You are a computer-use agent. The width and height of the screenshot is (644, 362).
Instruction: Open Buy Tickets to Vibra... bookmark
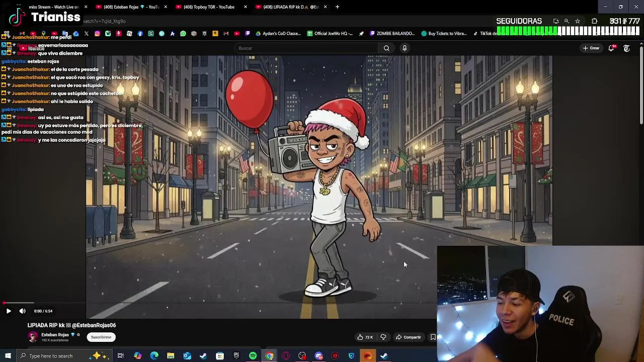tap(444, 34)
